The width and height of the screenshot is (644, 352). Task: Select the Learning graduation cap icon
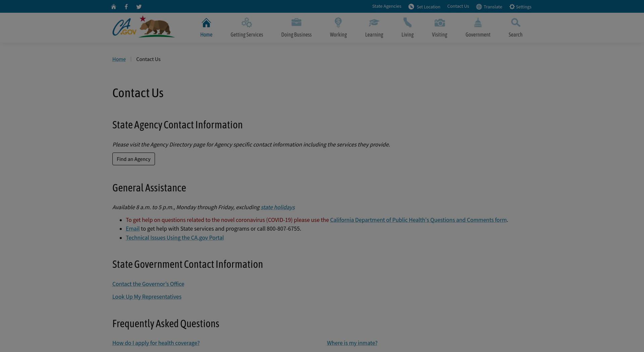(x=374, y=23)
